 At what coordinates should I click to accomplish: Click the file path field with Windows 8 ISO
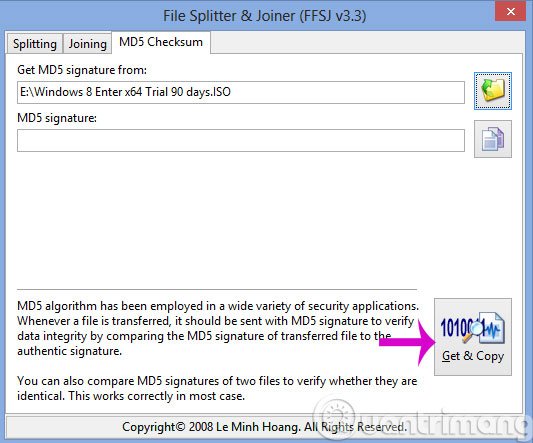[241, 92]
